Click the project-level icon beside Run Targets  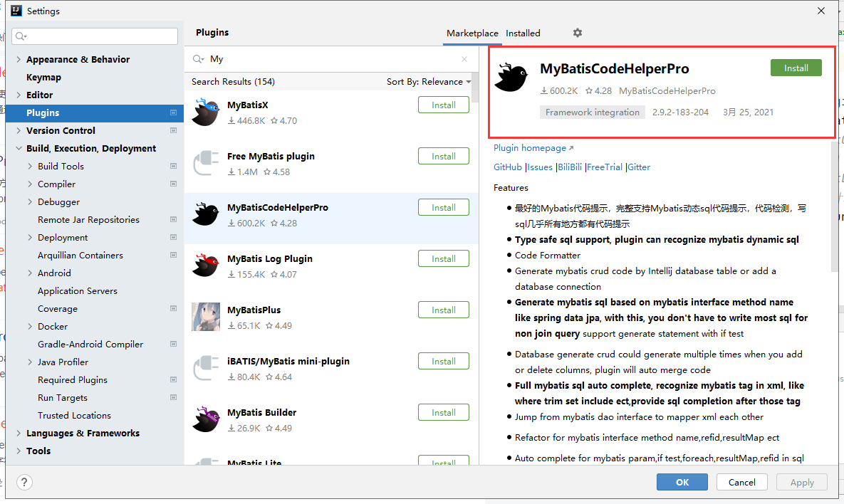click(173, 397)
